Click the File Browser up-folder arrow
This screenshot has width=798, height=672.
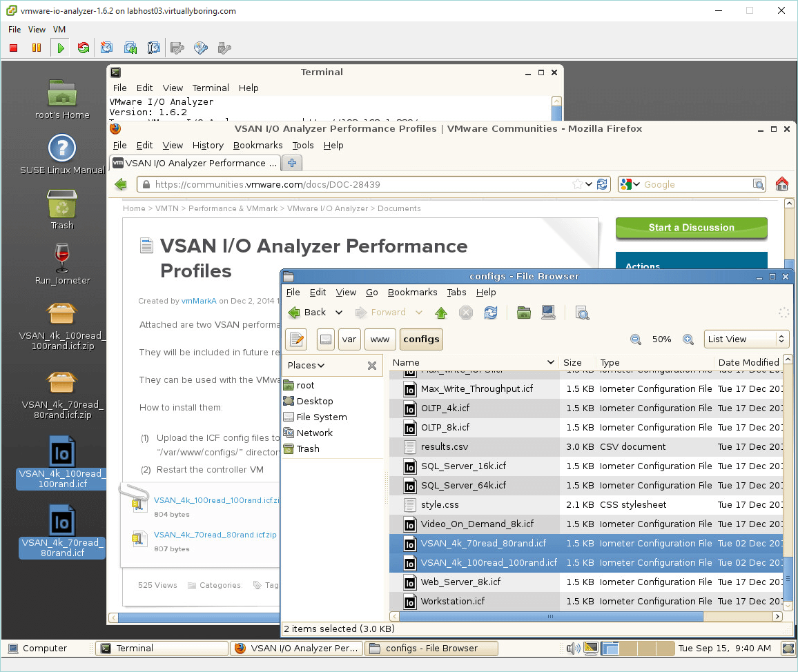tap(441, 313)
